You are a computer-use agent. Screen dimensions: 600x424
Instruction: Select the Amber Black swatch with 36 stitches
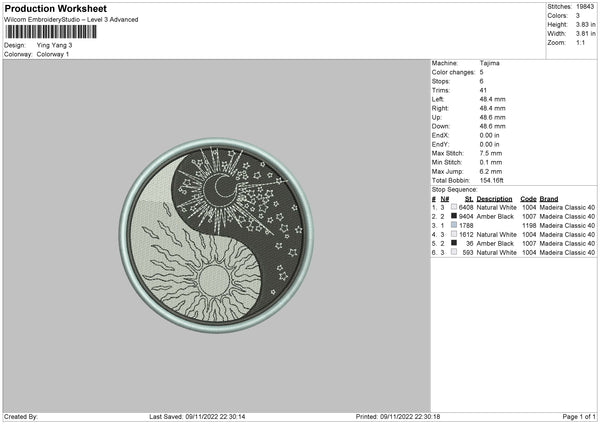pyautogui.click(x=453, y=243)
